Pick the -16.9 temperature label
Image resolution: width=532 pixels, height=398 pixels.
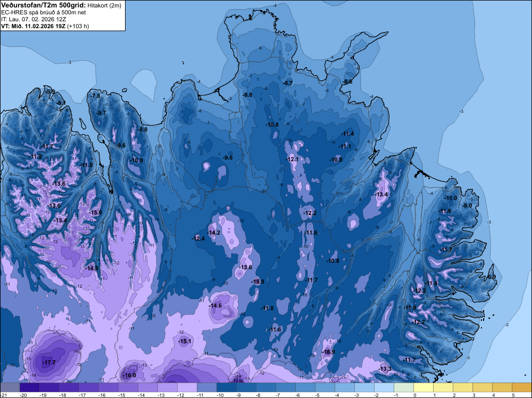[x=328, y=352]
